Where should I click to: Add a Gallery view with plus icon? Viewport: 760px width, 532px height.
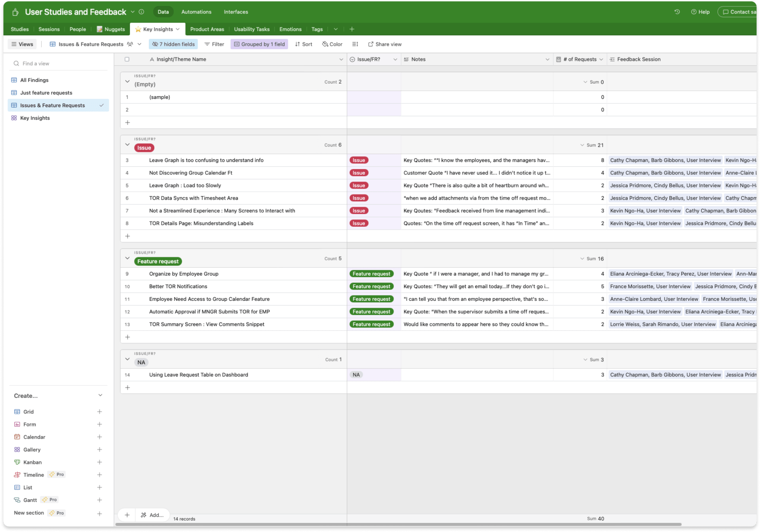[x=99, y=450]
